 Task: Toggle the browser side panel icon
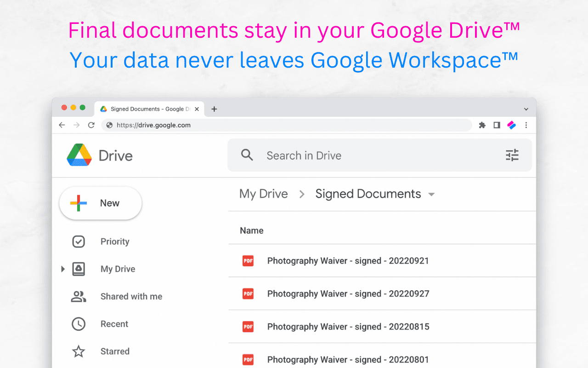tap(497, 125)
